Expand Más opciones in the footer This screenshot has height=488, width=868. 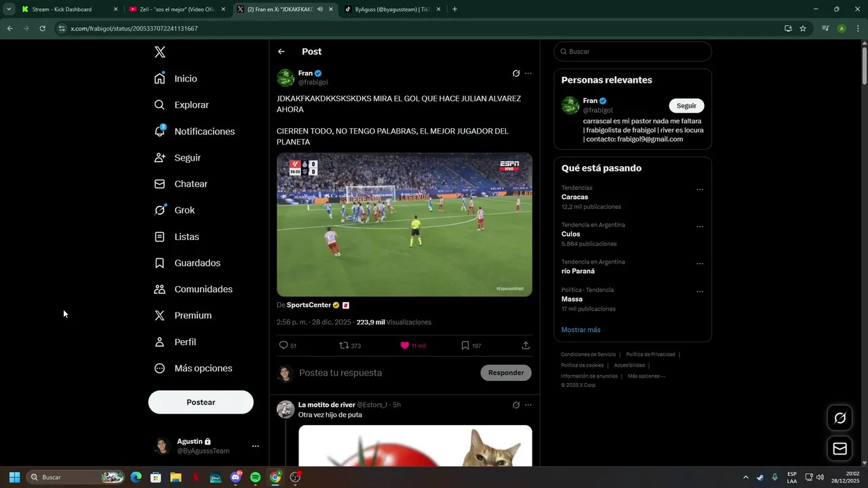point(646,376)
